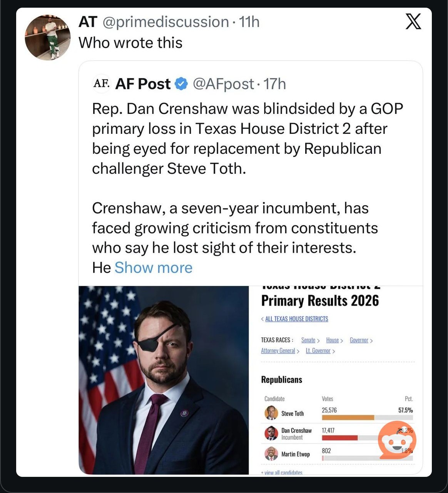Select the Lt. Governor races link
The image size is (448, 493).
(x=318, y=351)
